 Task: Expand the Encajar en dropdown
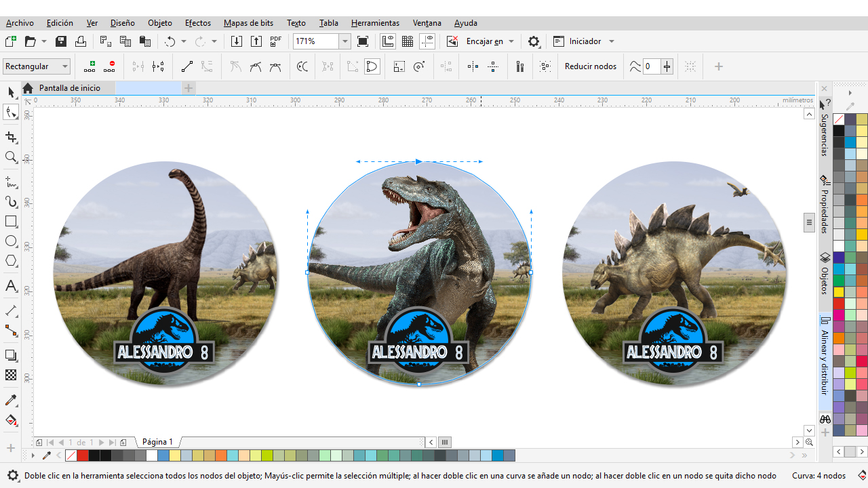pyautogui.click(x=511, y=41)
